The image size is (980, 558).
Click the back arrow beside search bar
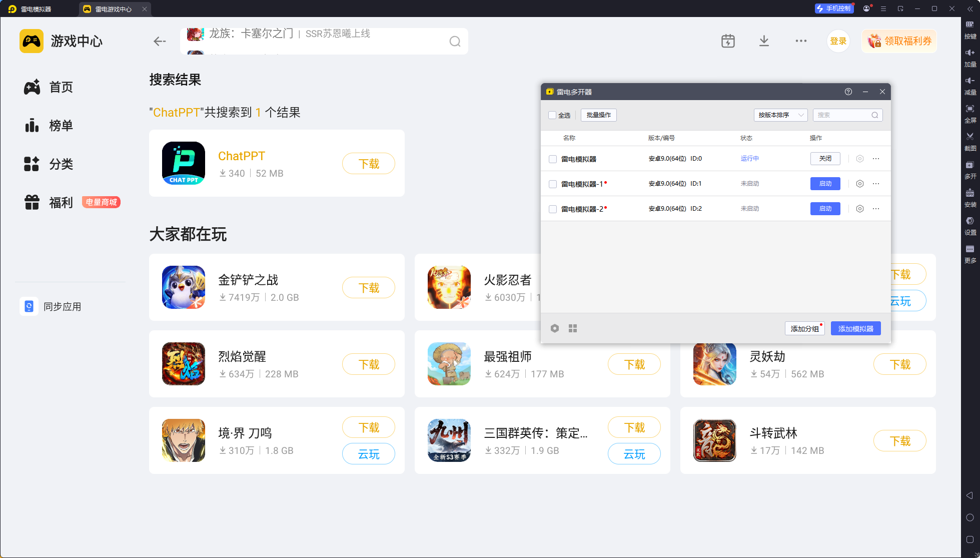160,41
